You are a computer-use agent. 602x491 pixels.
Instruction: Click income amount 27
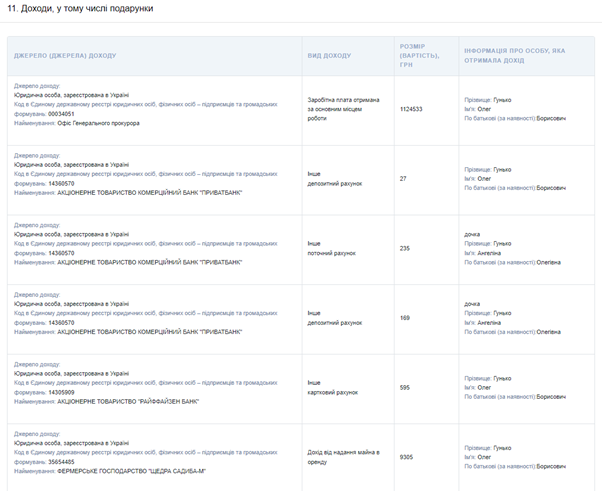403,179
